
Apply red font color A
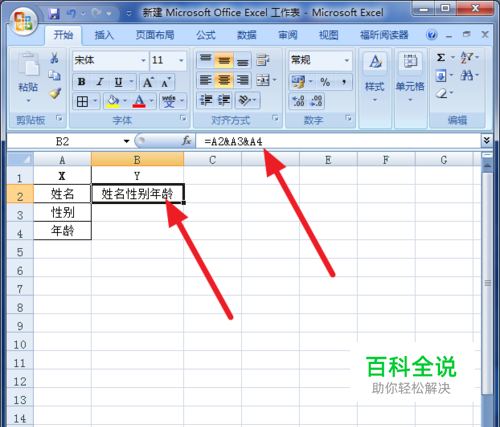[x=139, y=101]
